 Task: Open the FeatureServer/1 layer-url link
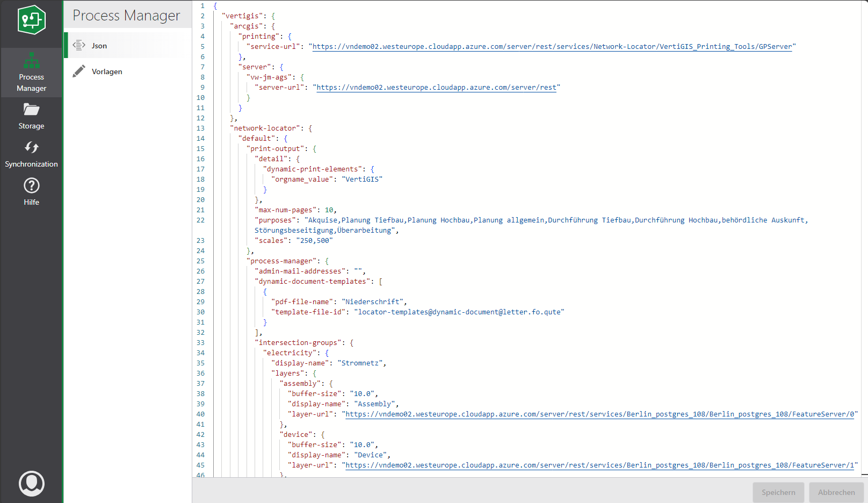(x=599, y=465)
